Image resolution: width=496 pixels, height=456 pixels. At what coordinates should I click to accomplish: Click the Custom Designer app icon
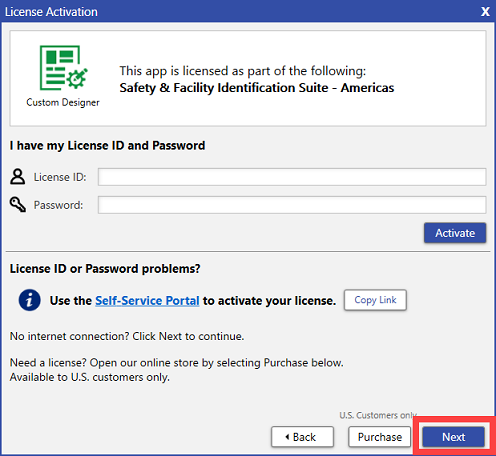point(63,68)
